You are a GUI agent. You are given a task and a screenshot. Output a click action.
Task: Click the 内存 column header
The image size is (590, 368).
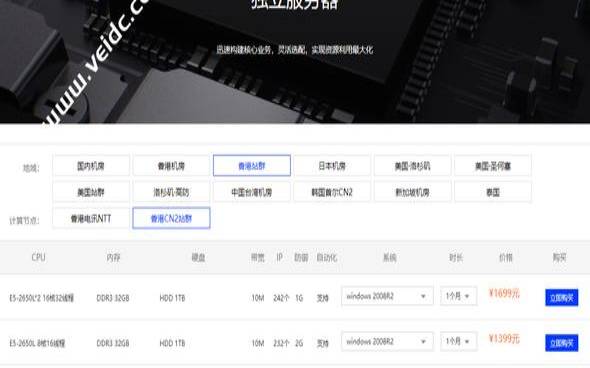[x=113, y=257]
